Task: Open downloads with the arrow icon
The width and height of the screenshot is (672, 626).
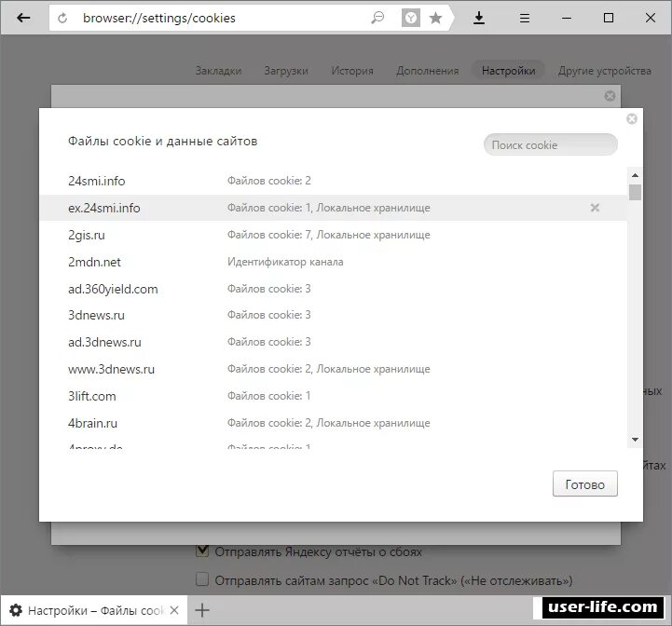Action: (479, 18)
